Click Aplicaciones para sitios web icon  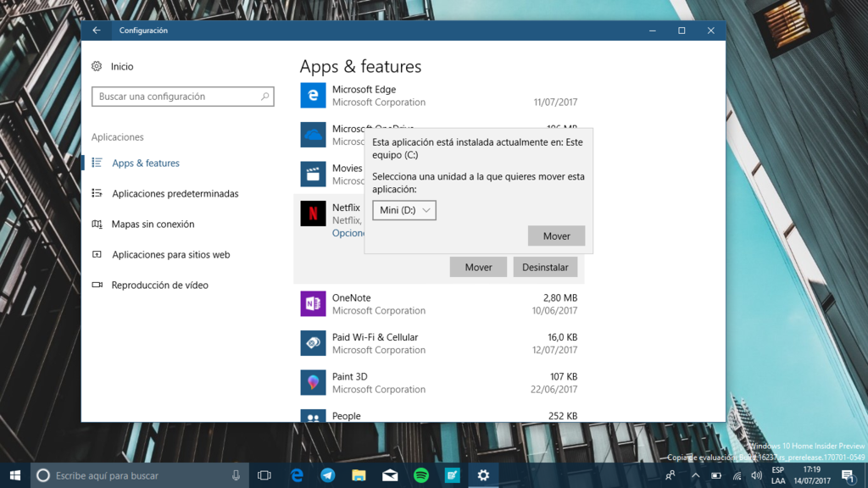point(97,254)
